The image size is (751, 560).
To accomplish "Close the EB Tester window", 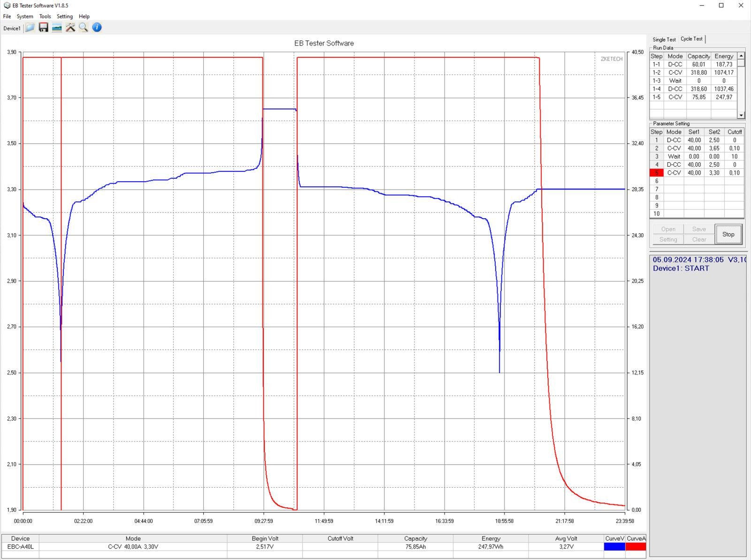I will click(x=741, y=6).
